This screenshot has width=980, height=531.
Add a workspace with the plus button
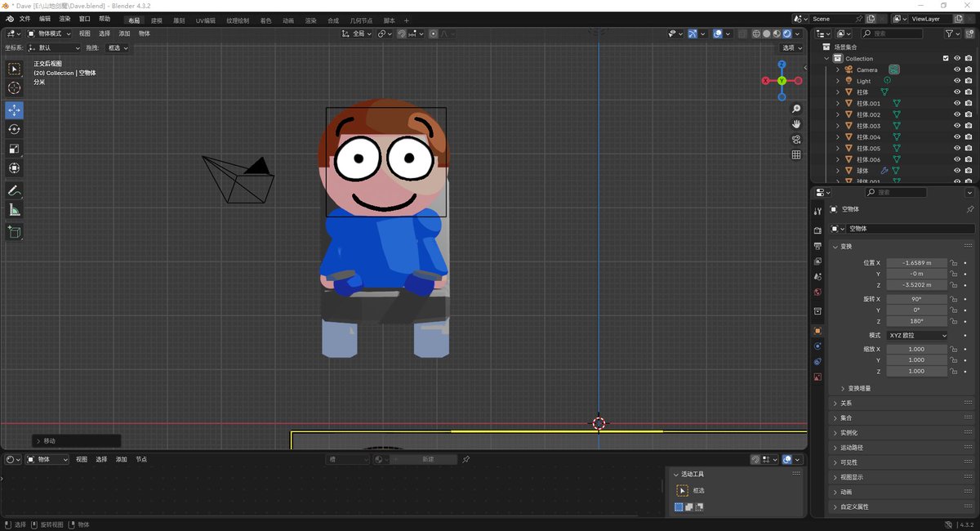(407, 20)
